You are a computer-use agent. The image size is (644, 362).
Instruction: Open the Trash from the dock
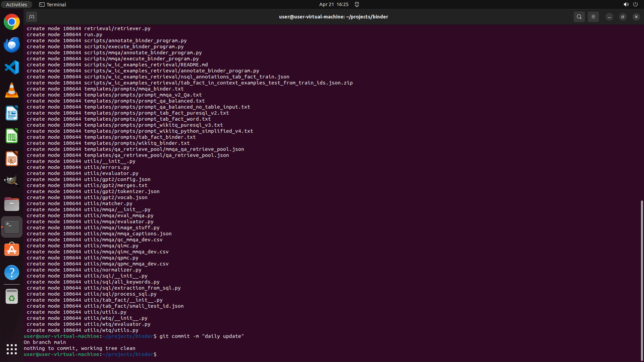[x=12, y=296]
